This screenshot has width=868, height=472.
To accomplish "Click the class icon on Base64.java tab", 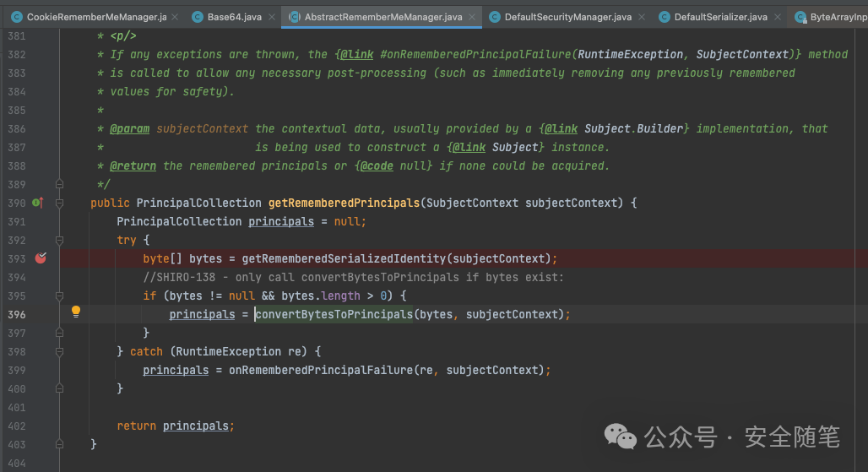I will [x=197, y=17].
